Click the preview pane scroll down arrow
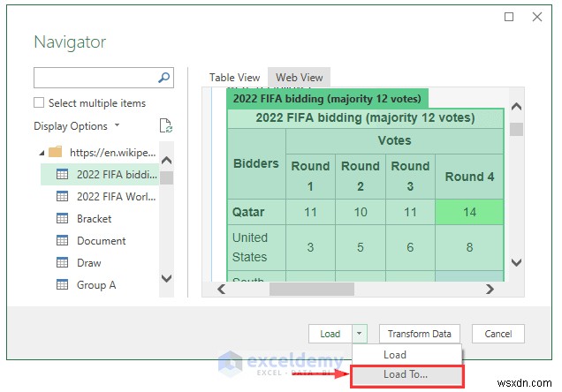562x392 pixels. coord(516,262)
